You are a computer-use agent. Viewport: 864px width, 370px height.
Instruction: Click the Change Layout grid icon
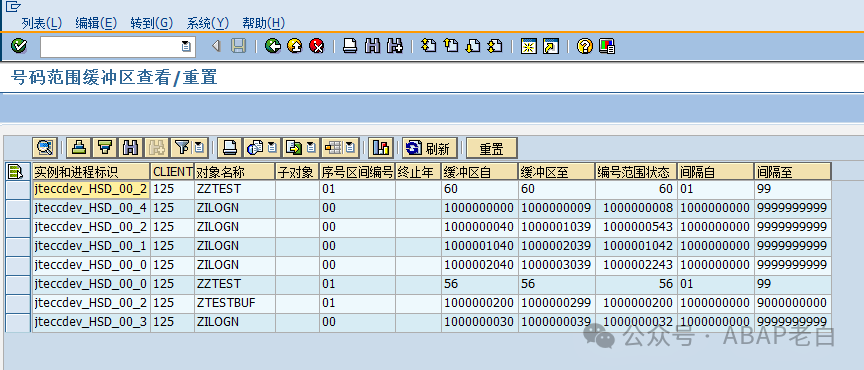click(333, 148)
